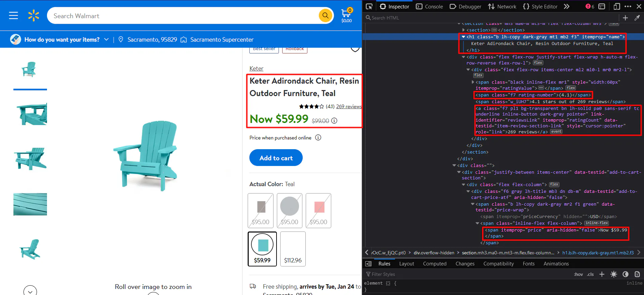Open the DevTools three-dots customize menu

(x=628, y=6)
